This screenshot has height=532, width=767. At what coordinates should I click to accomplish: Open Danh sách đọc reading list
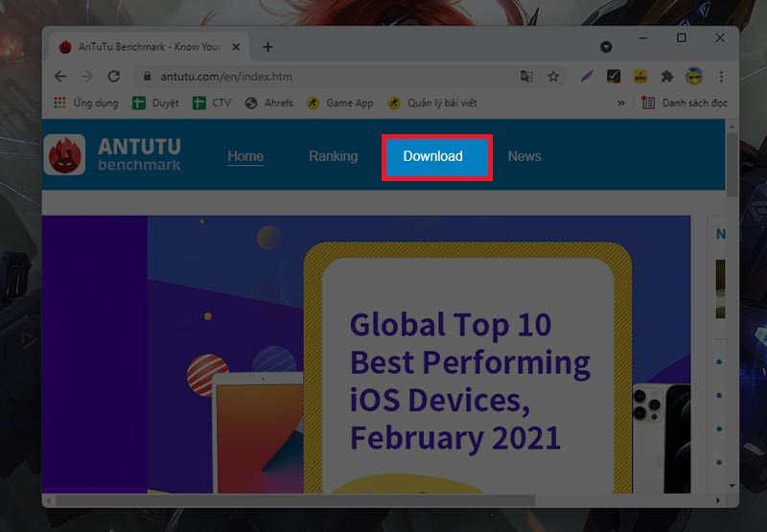pos(685,103)
